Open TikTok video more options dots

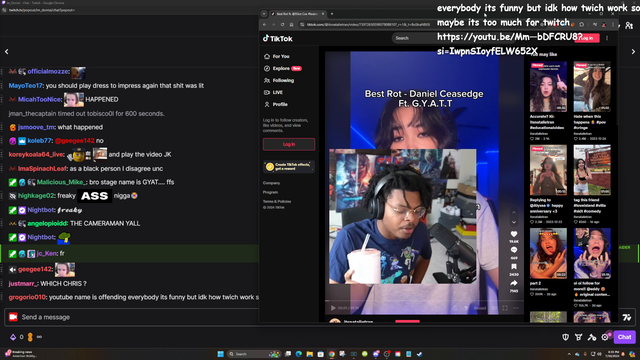point(516,308)
